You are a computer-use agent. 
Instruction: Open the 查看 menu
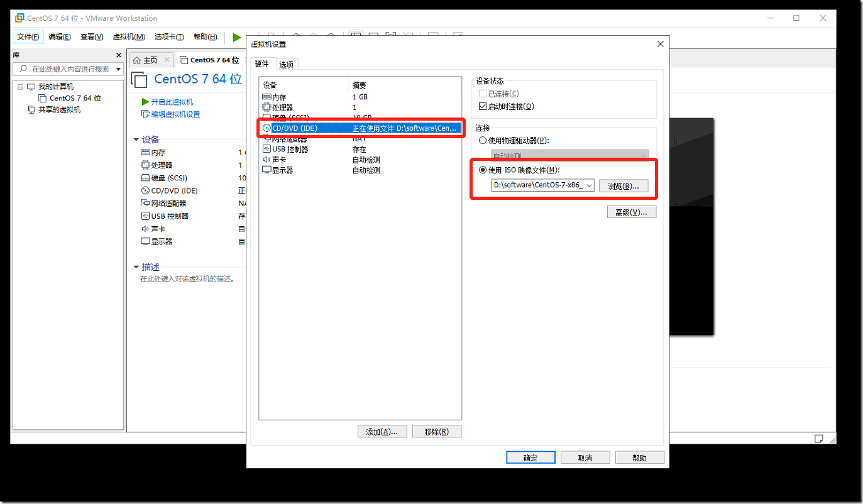[x=92, y=37]
